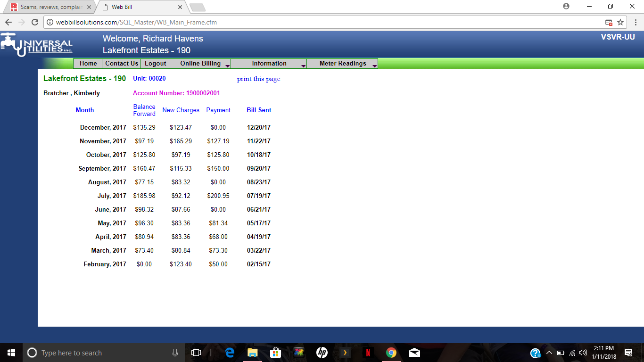
Task: Open the Mail taskbar icon
Action: point(414,353)
